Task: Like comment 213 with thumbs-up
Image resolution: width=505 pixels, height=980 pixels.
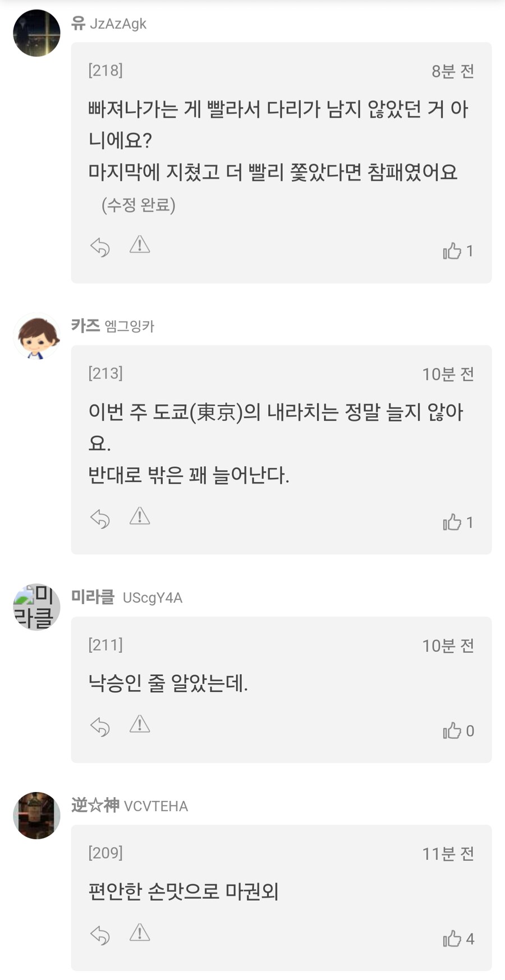Action: coord(452,522)
